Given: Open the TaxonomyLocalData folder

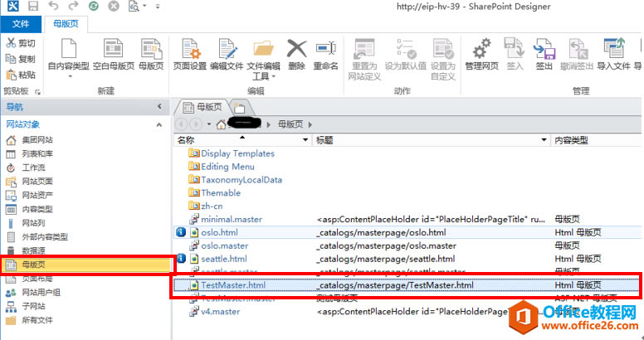Looking at the screenshot, I should (242, 180).
